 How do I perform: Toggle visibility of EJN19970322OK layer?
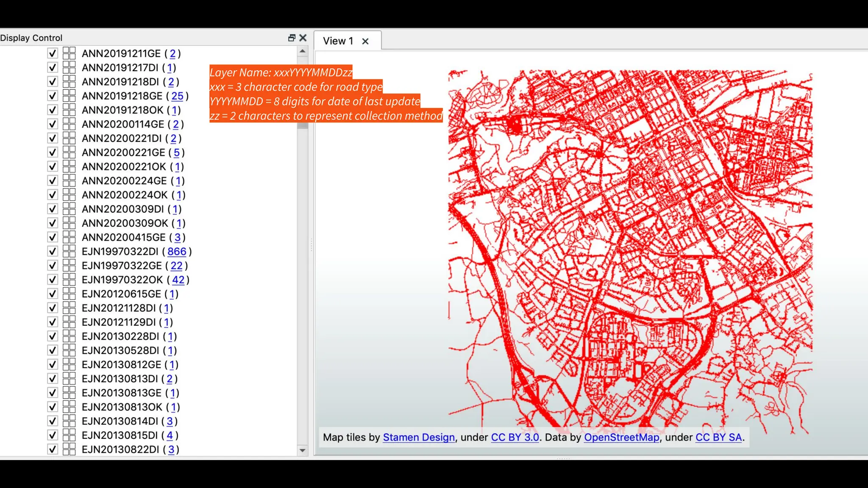pos(53,280)
